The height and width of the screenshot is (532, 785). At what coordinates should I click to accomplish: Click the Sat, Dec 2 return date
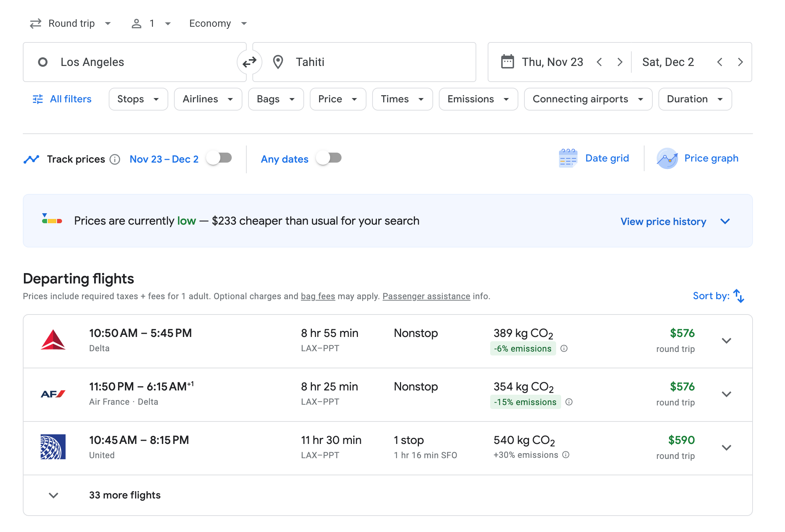pyautogui.click(x=668, y=62)
